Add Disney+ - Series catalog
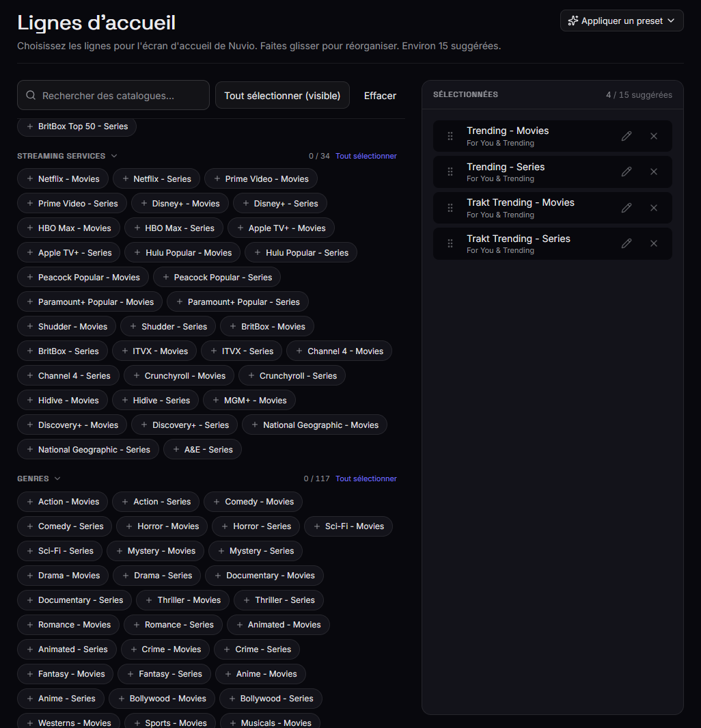The width and height of the screenshot is (701, 728). (279, 203)
